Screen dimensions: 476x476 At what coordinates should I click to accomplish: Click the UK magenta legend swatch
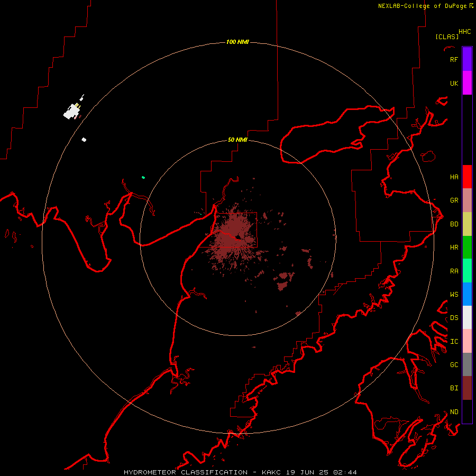467,83
